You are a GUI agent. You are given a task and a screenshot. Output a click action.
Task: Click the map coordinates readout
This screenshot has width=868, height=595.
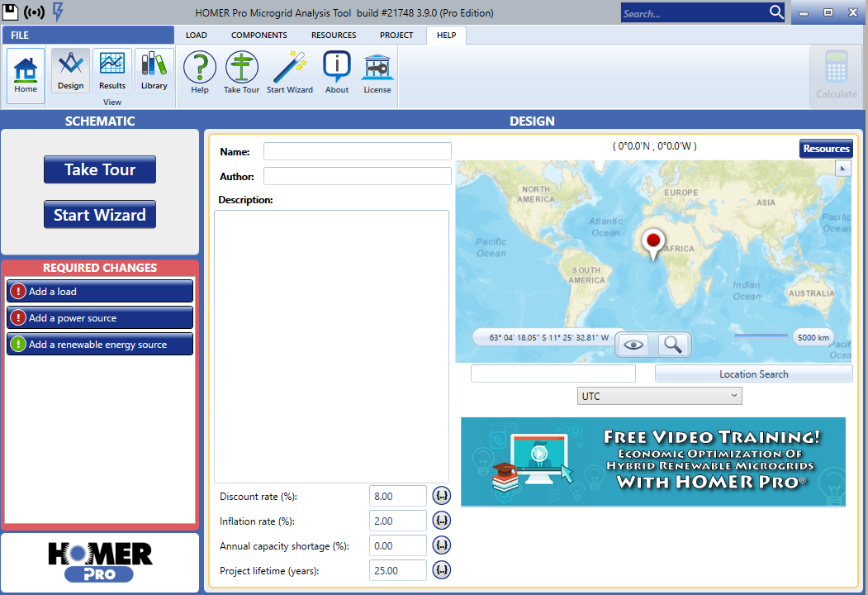click(548, 337)
